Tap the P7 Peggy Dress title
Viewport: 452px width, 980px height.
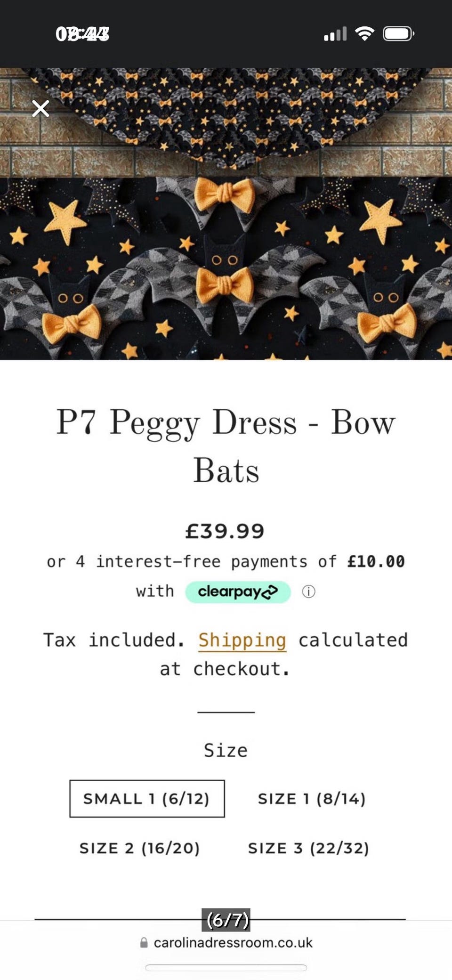pos(226,445)
